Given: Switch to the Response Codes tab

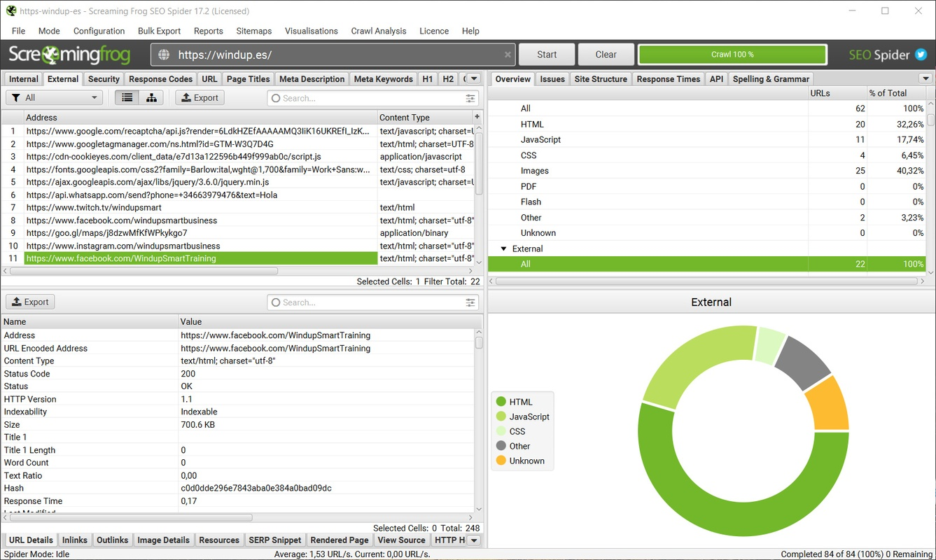Looking at the screenshot, I should (160, 79).
